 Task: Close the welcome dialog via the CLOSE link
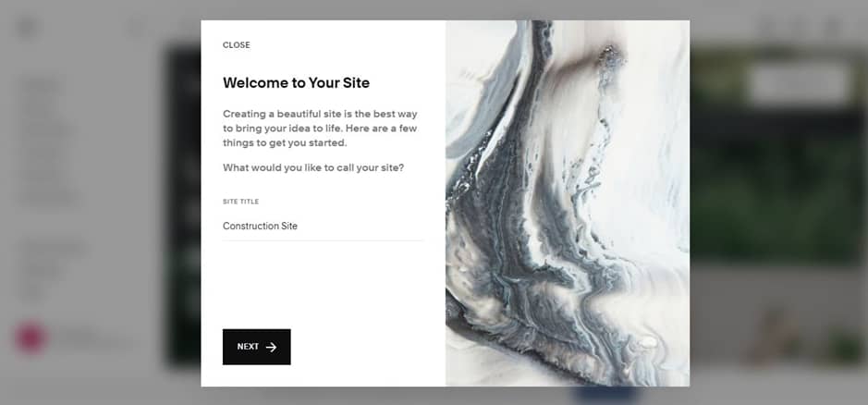tap(237, 45)
